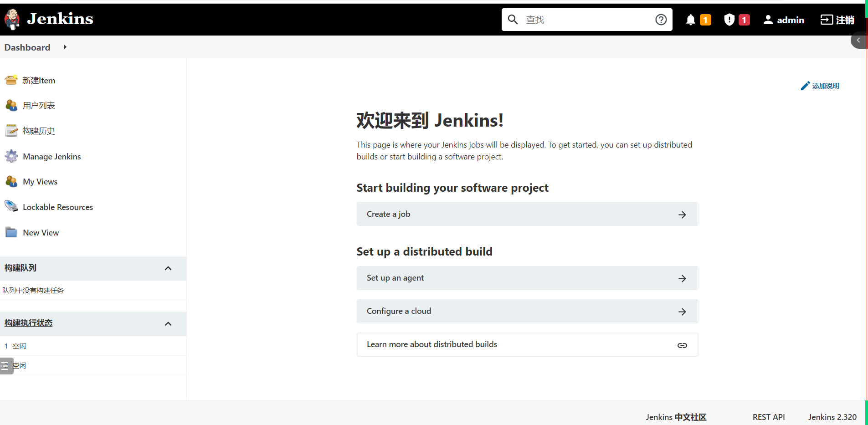The width and height of the screenshot is (868, 425).
Task: Click the 注销 logout icon
Action: tap(827, 20)
